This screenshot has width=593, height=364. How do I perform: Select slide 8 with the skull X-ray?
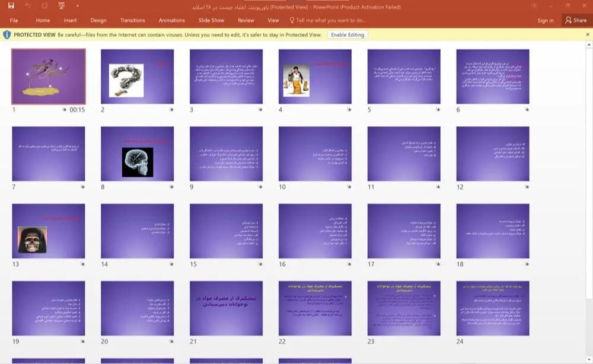(138, 154)
